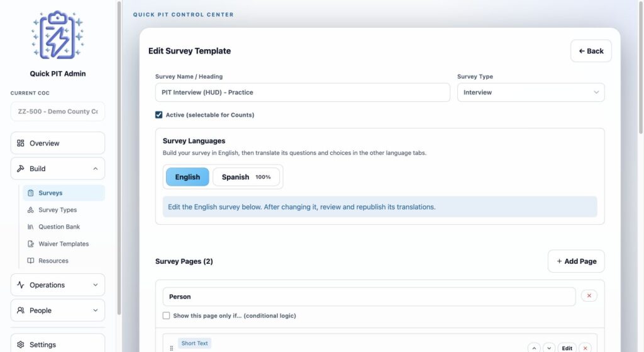Click the Survey Languages heading

point(194,140)
